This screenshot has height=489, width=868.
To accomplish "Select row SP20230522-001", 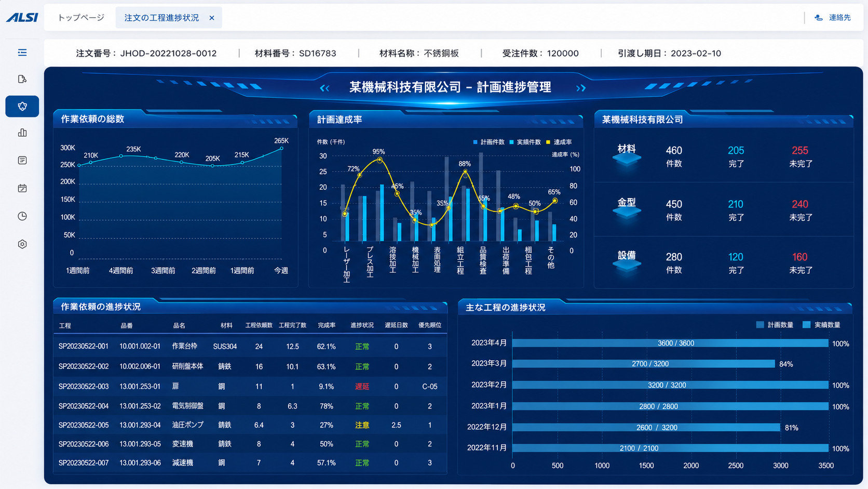I will 250,347.
